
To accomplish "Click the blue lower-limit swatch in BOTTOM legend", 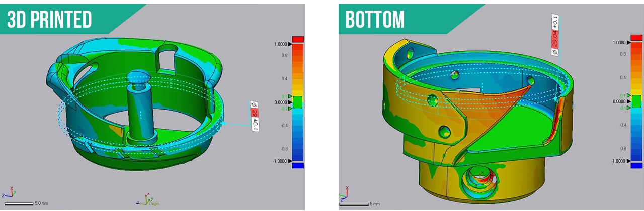I will tap(636, 165).
